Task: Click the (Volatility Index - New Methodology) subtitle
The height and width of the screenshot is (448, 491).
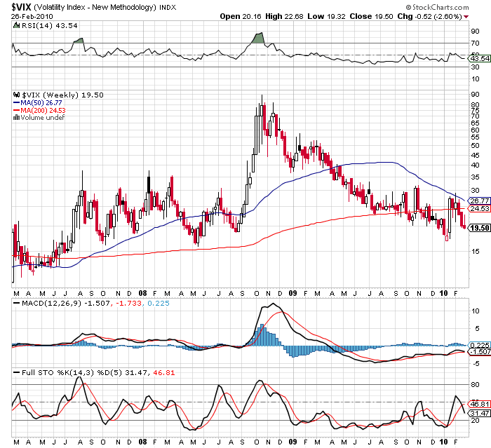Action: tap(95, 7)
